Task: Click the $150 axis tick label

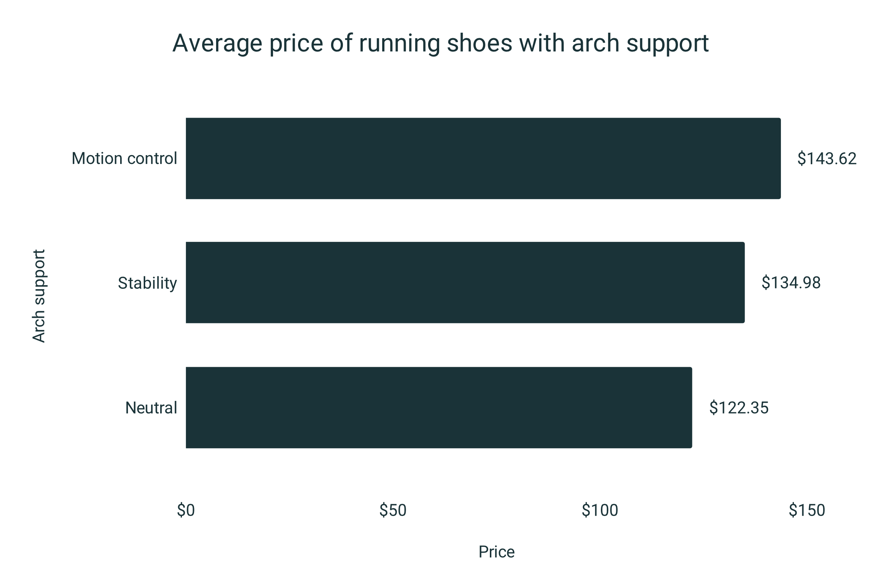Action: click(807, 510)
